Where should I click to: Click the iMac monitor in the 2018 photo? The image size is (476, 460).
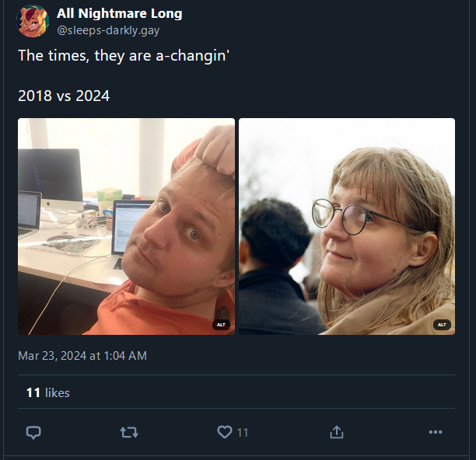click(x=51, y=178)
